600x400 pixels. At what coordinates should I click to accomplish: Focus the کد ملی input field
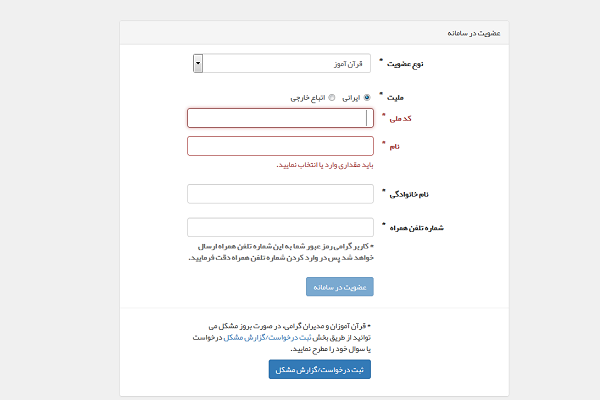point(280,118)
